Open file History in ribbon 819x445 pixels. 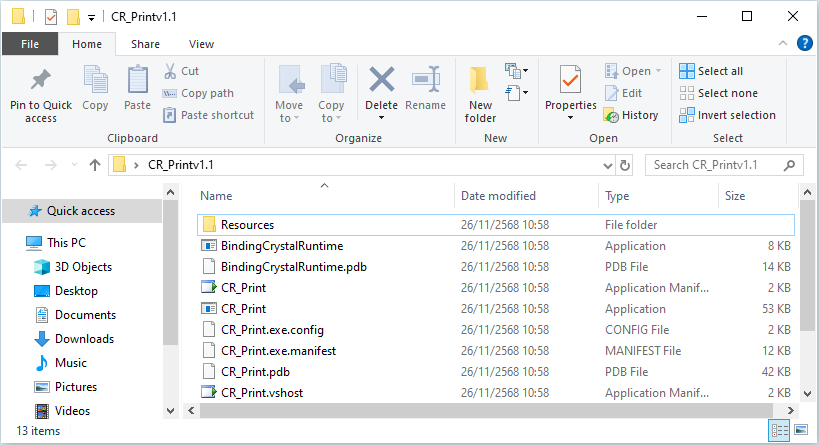(631, 115)
